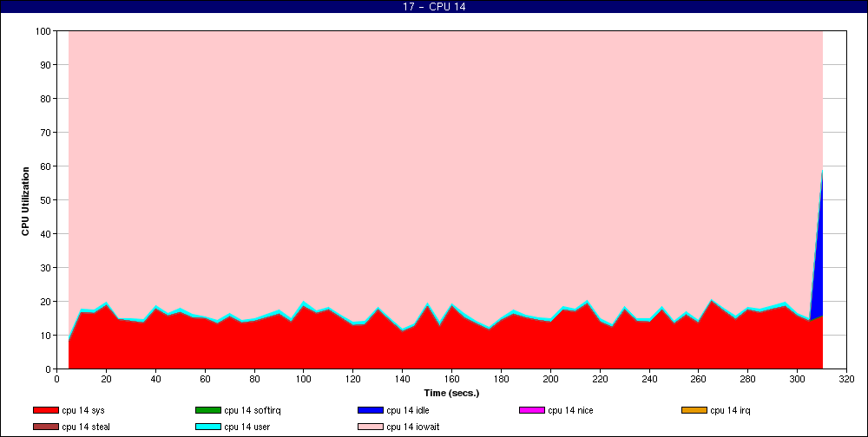Select the 'cpu 14 steal' legend label
The height and width of the screenshot is (437, 868).
click(86, 427)
